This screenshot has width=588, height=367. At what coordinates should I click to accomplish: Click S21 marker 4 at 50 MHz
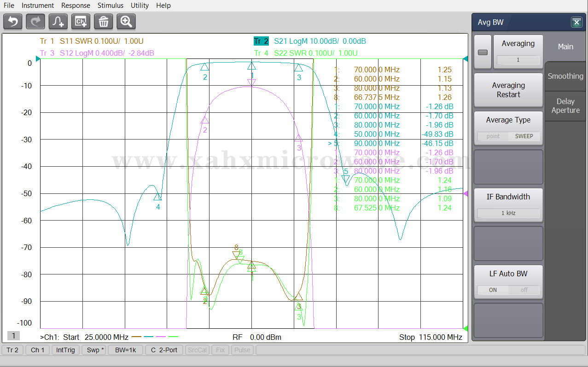[x=158, y=197]
